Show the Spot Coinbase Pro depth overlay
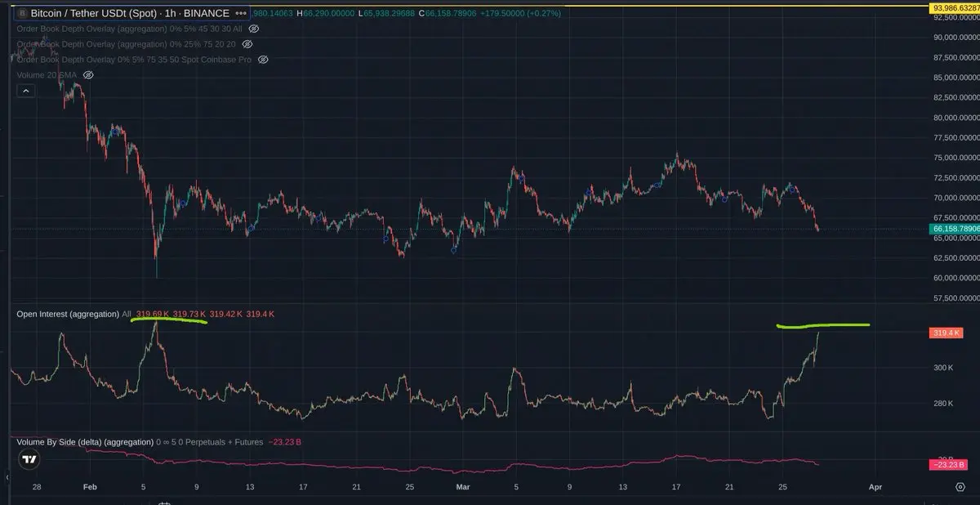Screen dimensions: 980x505 (263, 60)
